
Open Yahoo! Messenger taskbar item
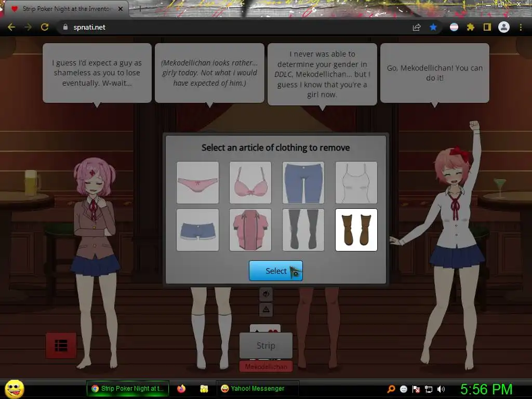point(258,389)
